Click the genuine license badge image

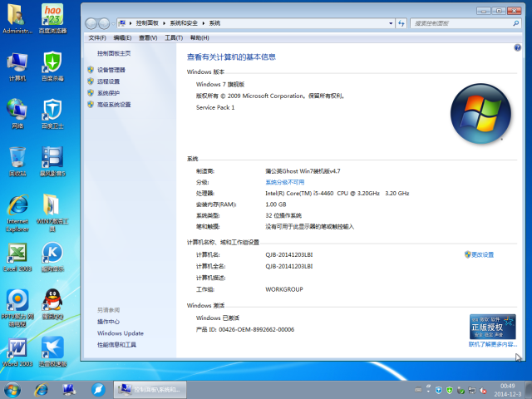[493, 327]
